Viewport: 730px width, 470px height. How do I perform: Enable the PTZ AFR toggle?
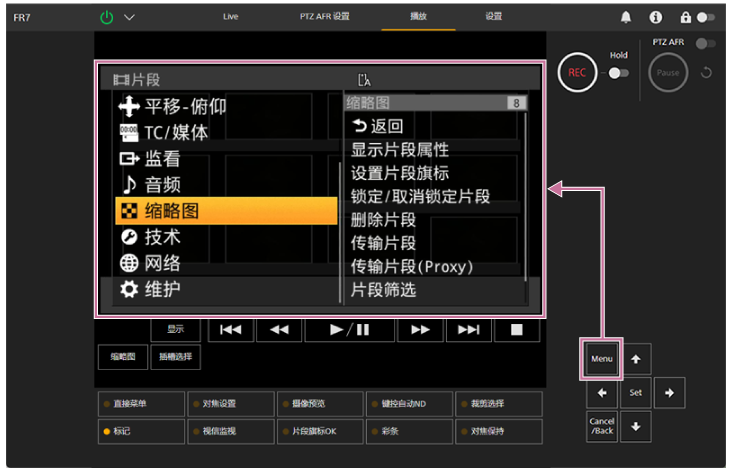click(706, 43)
